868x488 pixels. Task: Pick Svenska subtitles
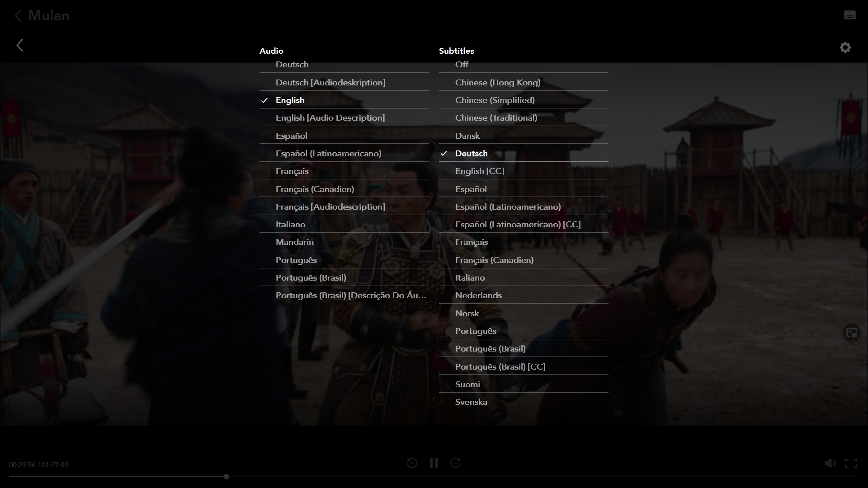tap(471, 402)
